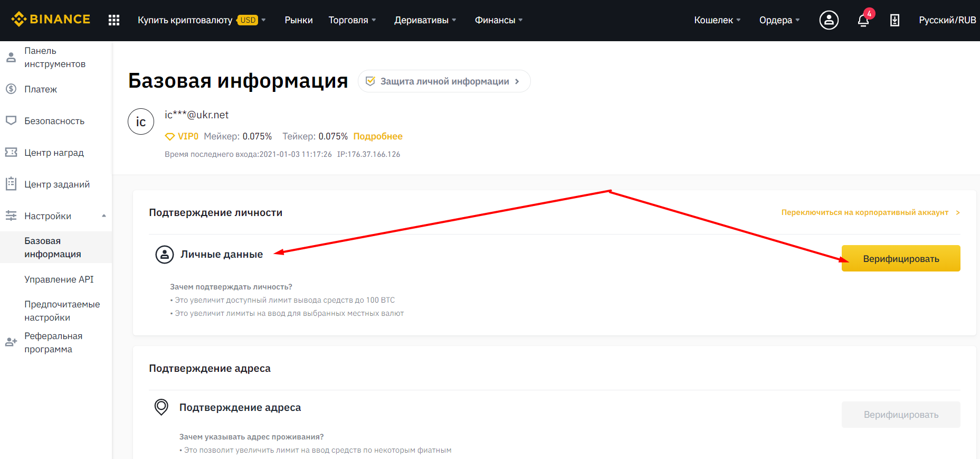Screen dimensions: 980x459
Task: Click the Центр заданий clipboard icon
Action: pos(11,184)
